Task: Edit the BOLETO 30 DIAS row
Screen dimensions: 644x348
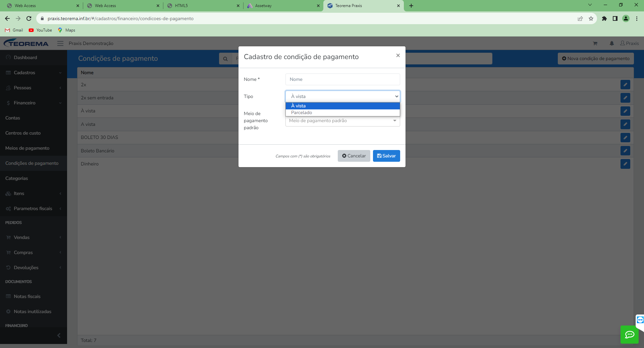Action: pos(625,138)
